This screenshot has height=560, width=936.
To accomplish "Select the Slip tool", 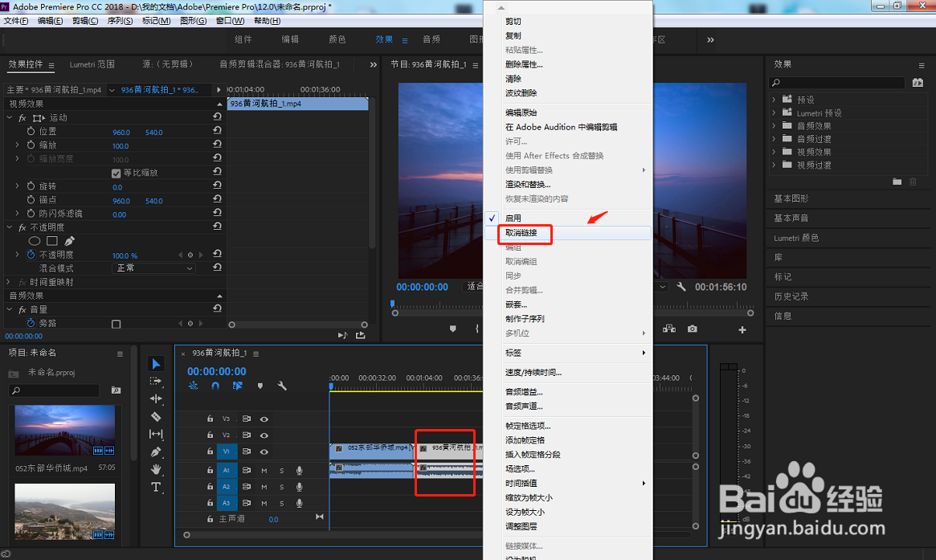I will point(156,434).
